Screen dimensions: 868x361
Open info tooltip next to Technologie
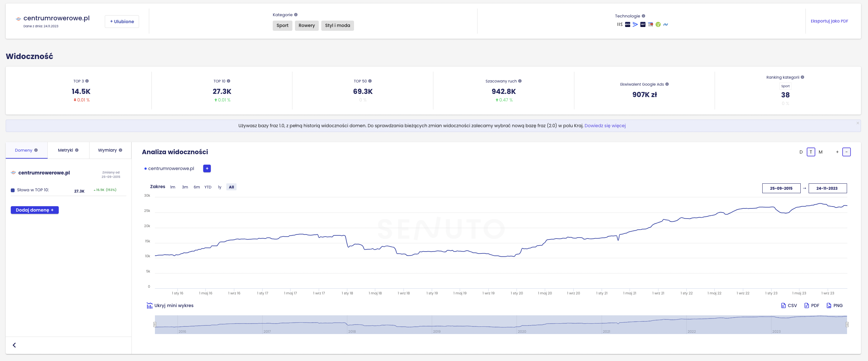pyautogui.click(x=643, y=16)
